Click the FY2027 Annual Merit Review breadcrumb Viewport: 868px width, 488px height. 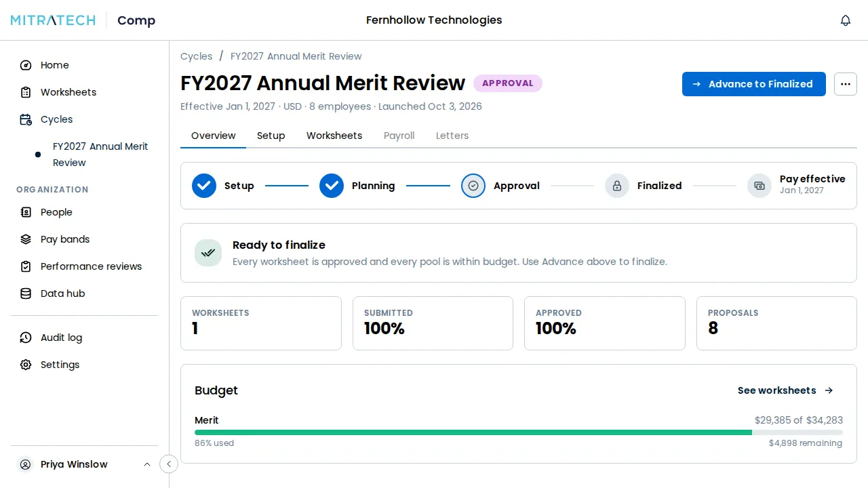296,56
